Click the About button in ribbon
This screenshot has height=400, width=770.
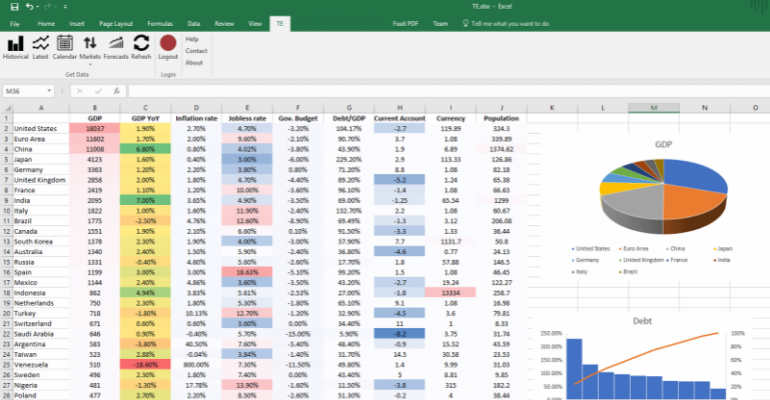click(194, 63)
